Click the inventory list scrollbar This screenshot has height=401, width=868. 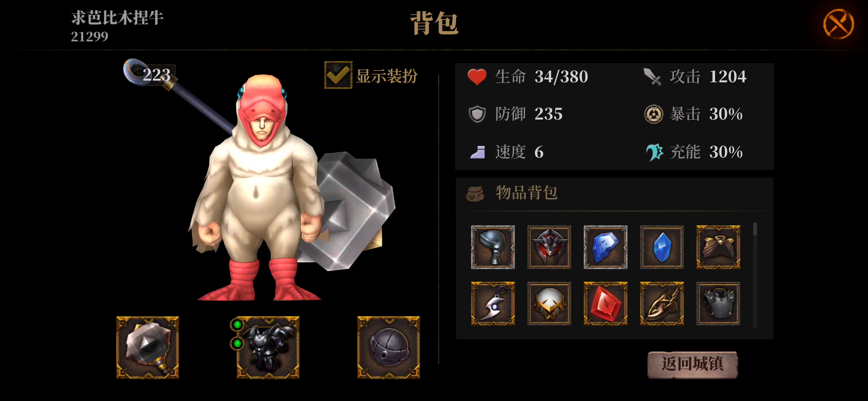[x=755, y=275]
